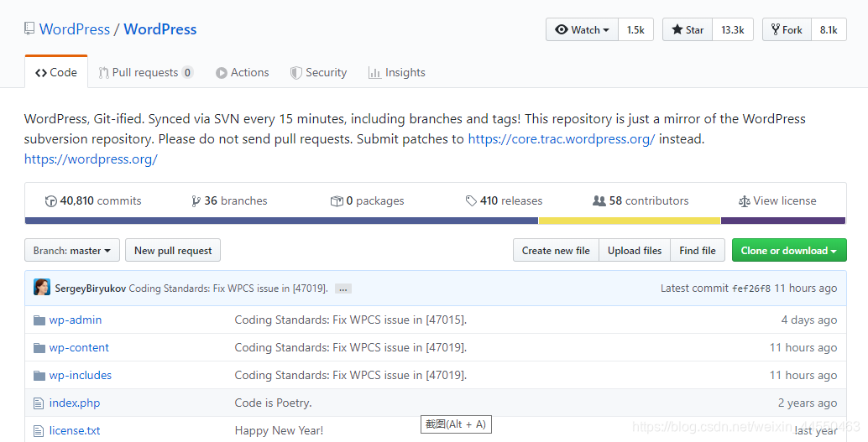Open the 13.3k stargazers count
868x442 pixels.
click(x=732, y=30)
